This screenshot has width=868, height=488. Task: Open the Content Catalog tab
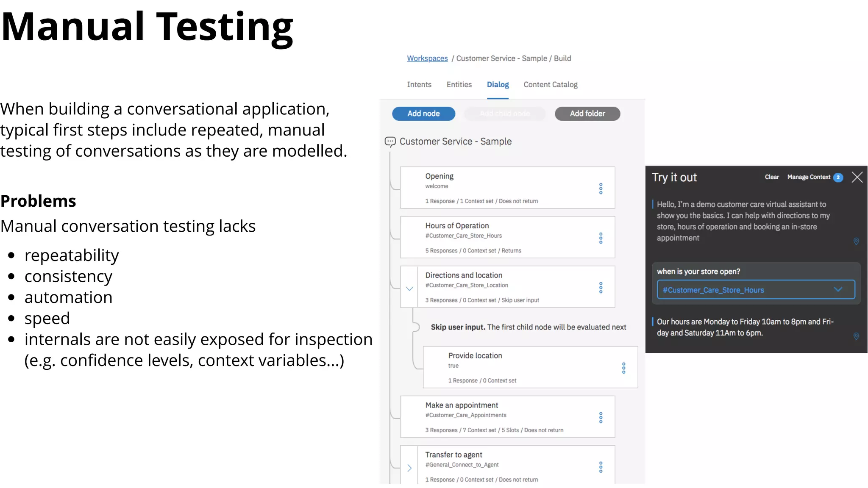pos(550,85)
